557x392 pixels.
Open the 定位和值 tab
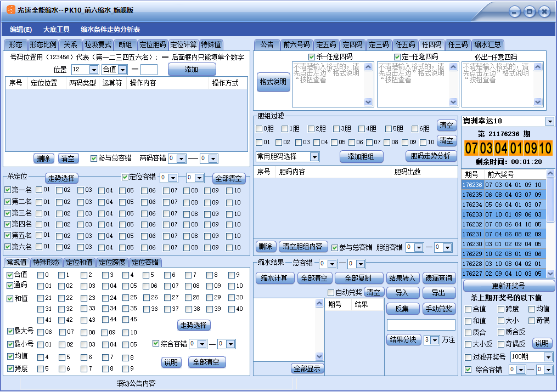[x=80, y=262]
